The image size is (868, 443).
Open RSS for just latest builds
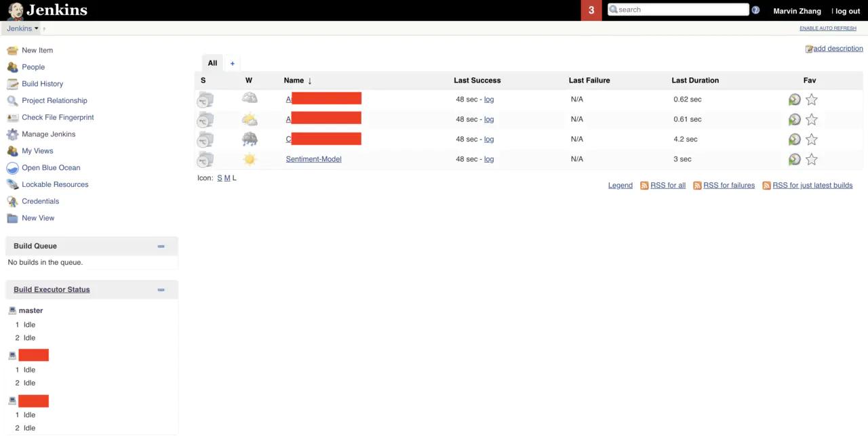812,186
